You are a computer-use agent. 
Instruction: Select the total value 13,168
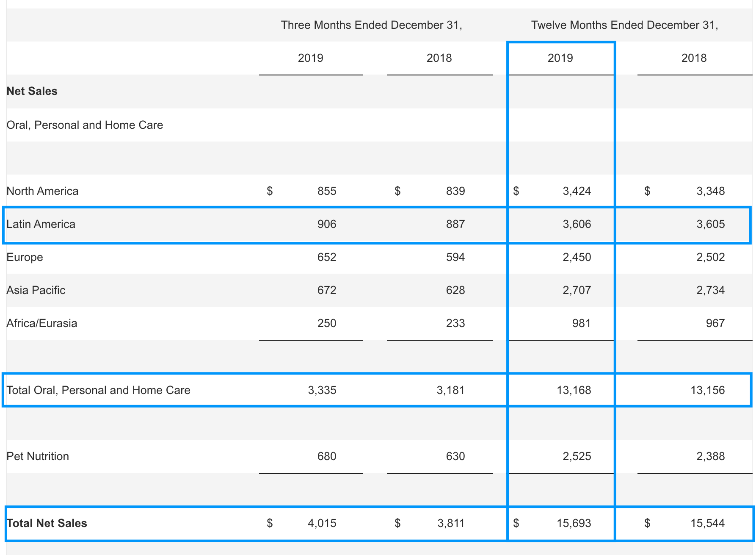pos(574,390)
